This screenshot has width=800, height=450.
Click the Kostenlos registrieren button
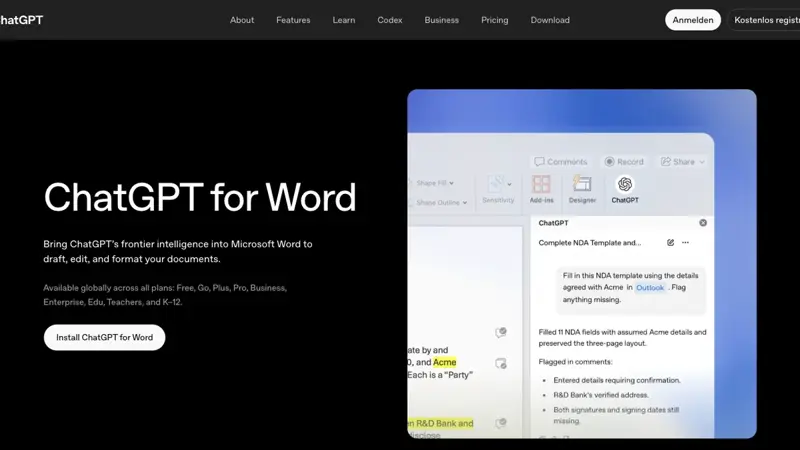764,20
